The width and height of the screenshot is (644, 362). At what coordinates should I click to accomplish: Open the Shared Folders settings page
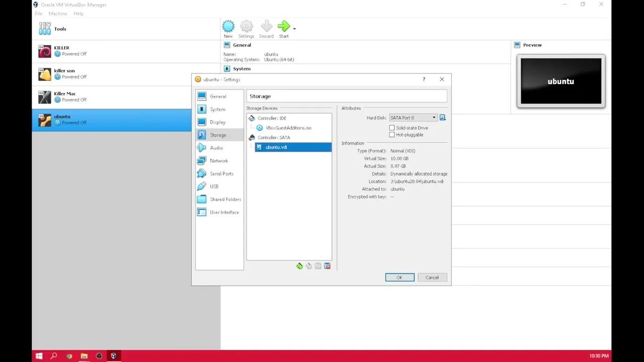tap(225, 199)
